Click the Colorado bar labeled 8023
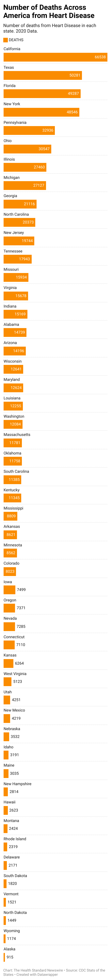The width and height of the screenshot is (111, 980). [x=9, y=571]
